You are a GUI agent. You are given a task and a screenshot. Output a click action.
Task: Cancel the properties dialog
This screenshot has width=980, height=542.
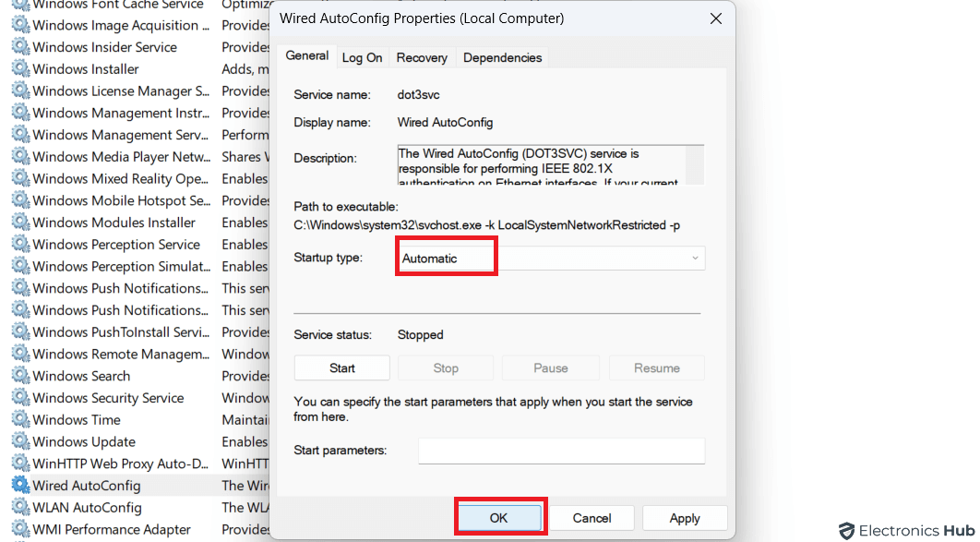(x=592, y=517)
